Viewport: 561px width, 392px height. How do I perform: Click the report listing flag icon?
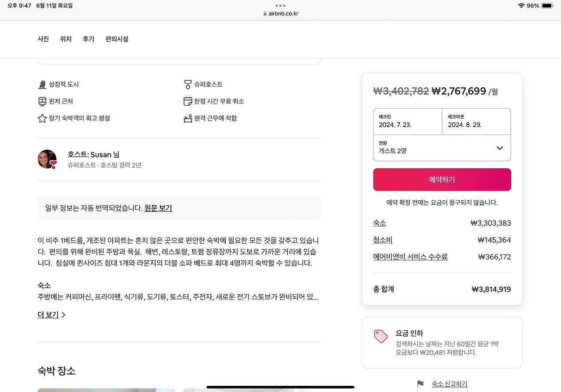coord(420,384)
